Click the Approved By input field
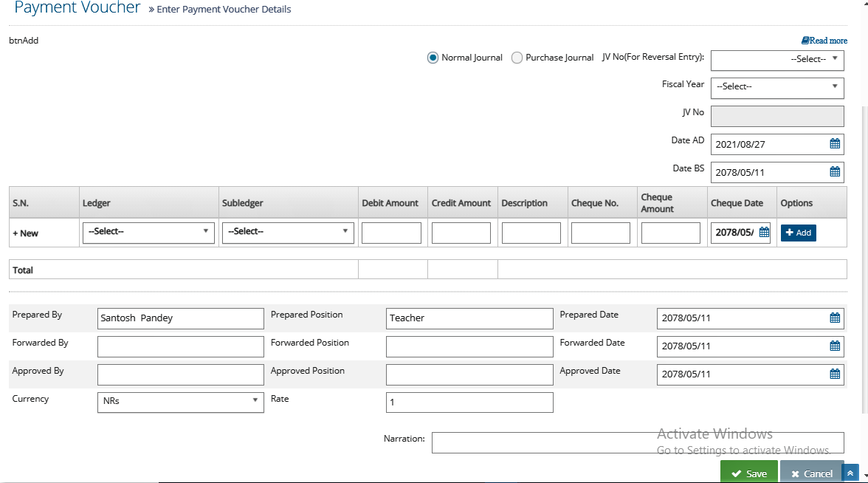The width and height of the screenshot is (868, 483). tap(180, 374)
